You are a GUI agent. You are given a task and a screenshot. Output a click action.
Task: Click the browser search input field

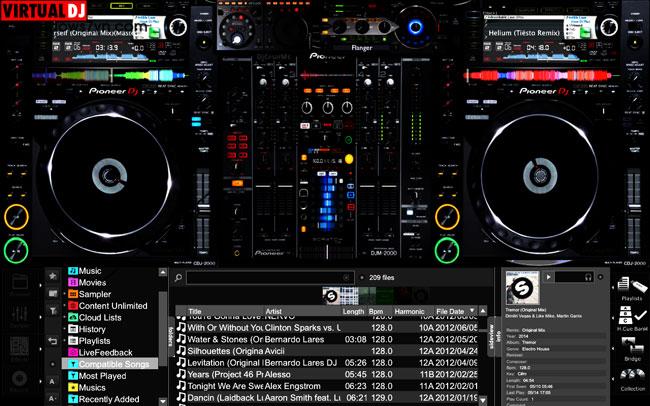[x=270, y=277]
